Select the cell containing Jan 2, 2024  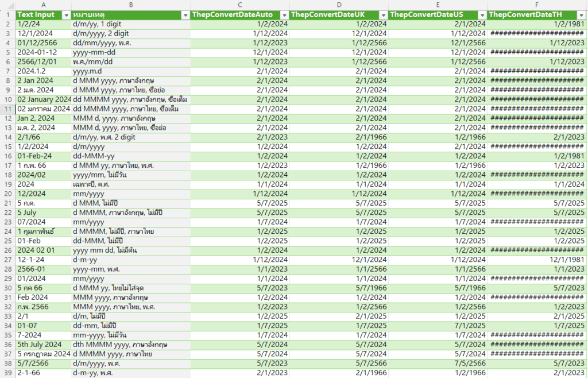tap(44, 118)
